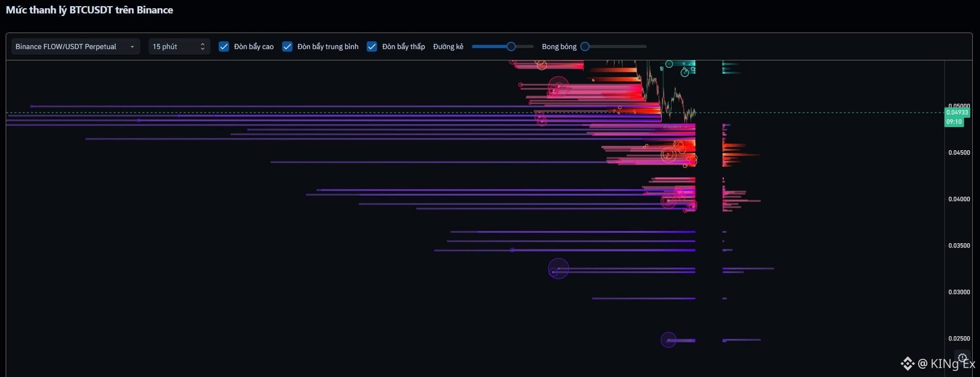Toggle the Đòn bẩy trung bình checkbox

click(287, 46)
